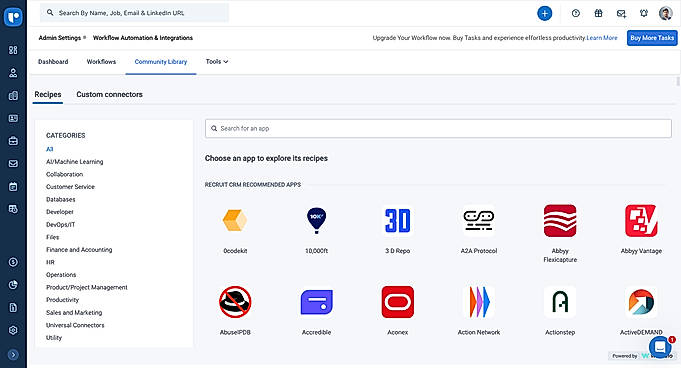681x368 pixels.
Task: Open the contacts card sidebar icon
Action: (13, 118)
